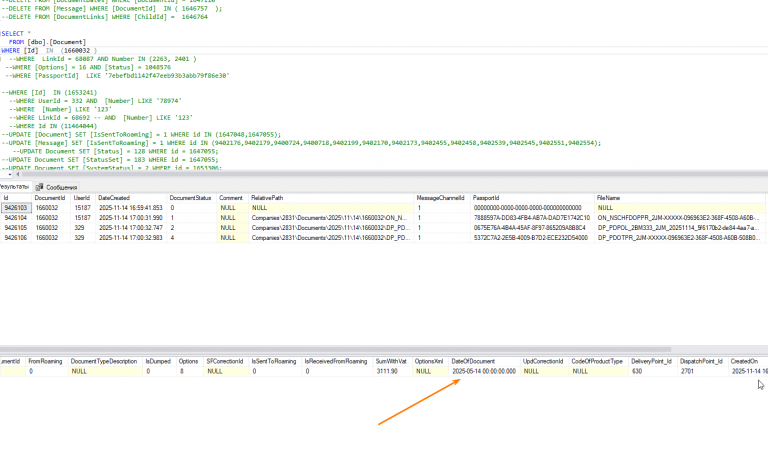Click the editor horizontal scrollbar left arrow
Viewport: 768px width, 460px height.
[x=18, y=174]
